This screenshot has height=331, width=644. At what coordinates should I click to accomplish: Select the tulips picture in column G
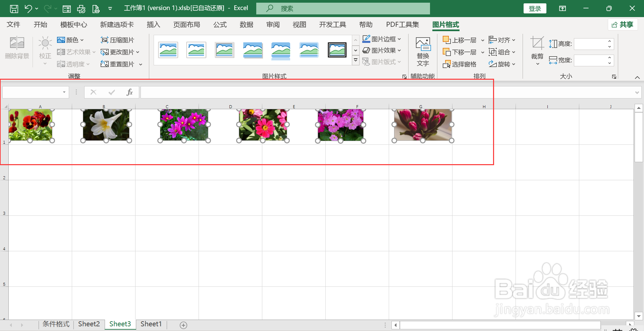(423, 125)
